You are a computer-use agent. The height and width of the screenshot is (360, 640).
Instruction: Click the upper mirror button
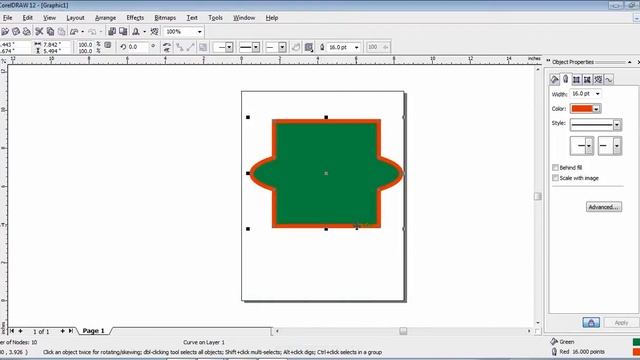tap(167, 44)
